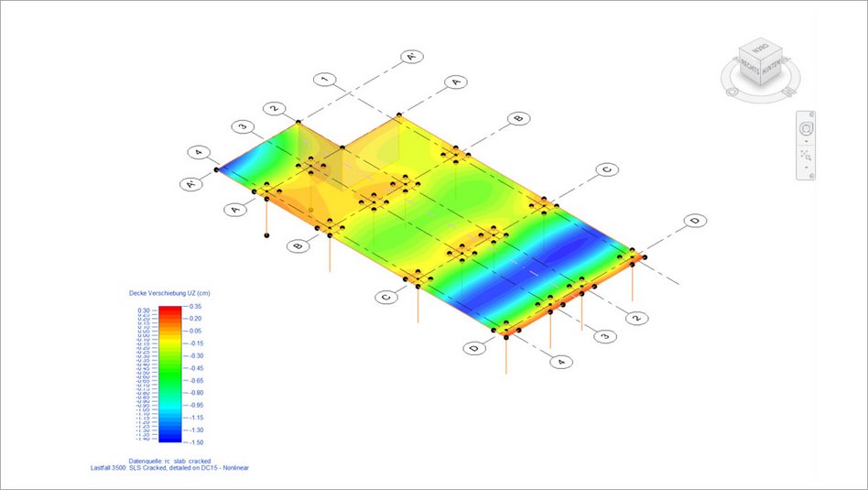Select the upper-right grid bubble B

pos(518,118)
